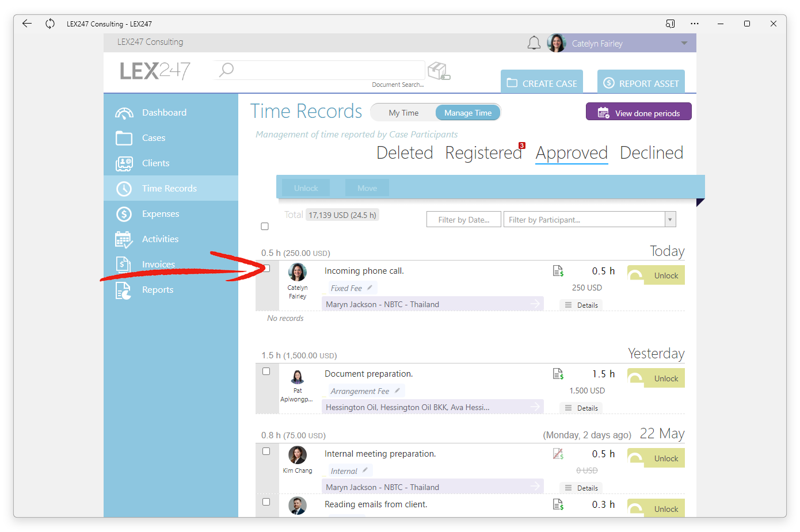
Task: Check the Internal meeting preparation record
Action: pos(266,451)
